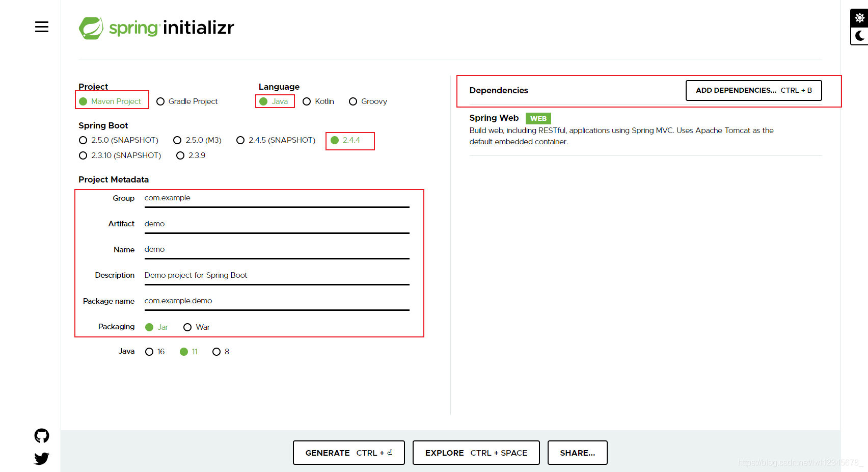Switch to dark theme moon icon
The width and height of the screenshot is (868, 472).
coord(860,36)
